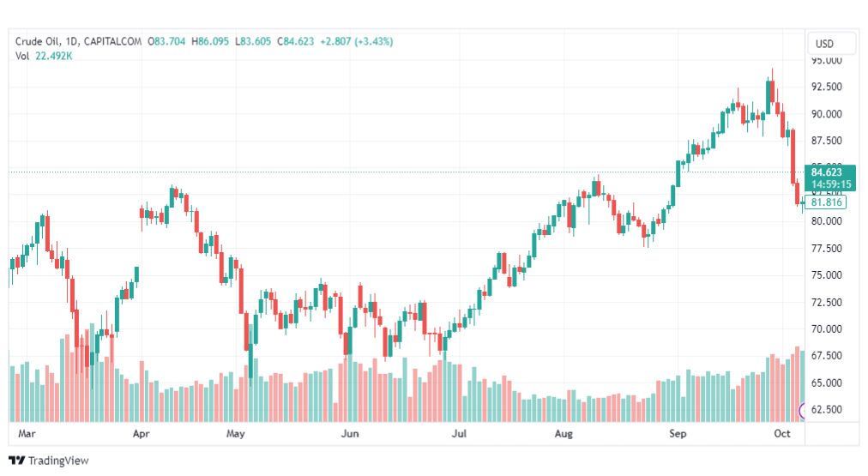Image resolution: width=868 pixels, height=476 pixels.
Task: Click the 22.492K volume value
Action: click(x=54, y=57)
